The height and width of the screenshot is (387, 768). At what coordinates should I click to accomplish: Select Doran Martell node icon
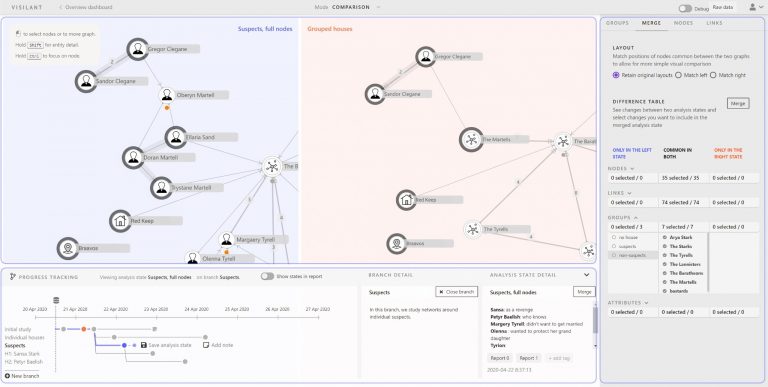click(133, 158)
